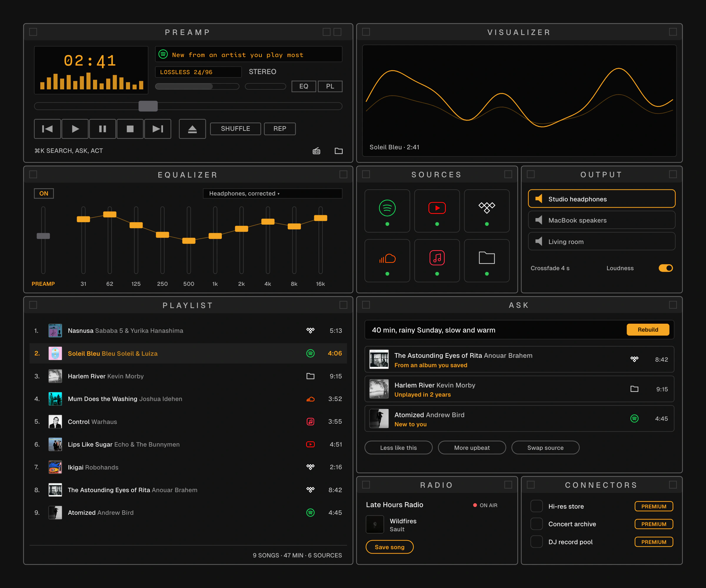Open the Headphones, corrected preset dropdown
Viewport: 706px width, 588px height.
click(x=273, y=193)
